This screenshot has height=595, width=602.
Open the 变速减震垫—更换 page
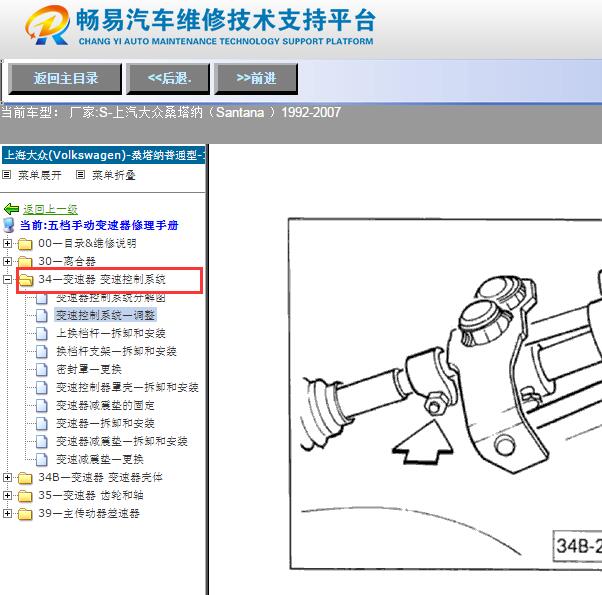[100, 459]
